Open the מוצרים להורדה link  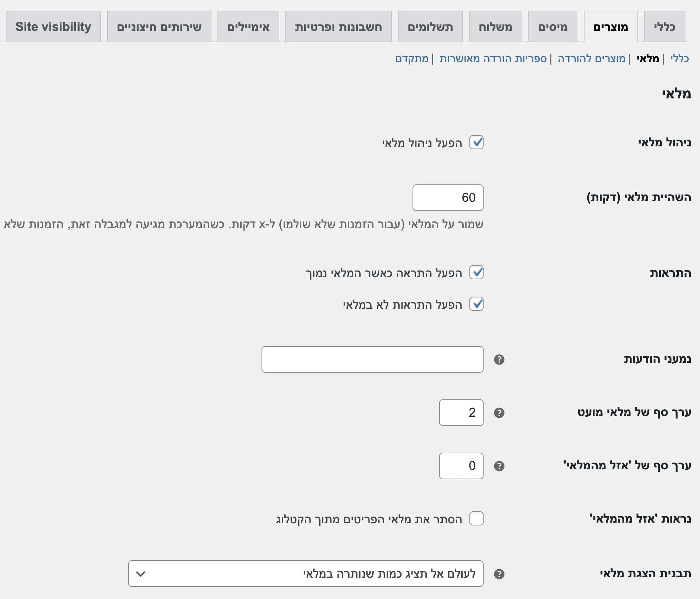point(591,58)
